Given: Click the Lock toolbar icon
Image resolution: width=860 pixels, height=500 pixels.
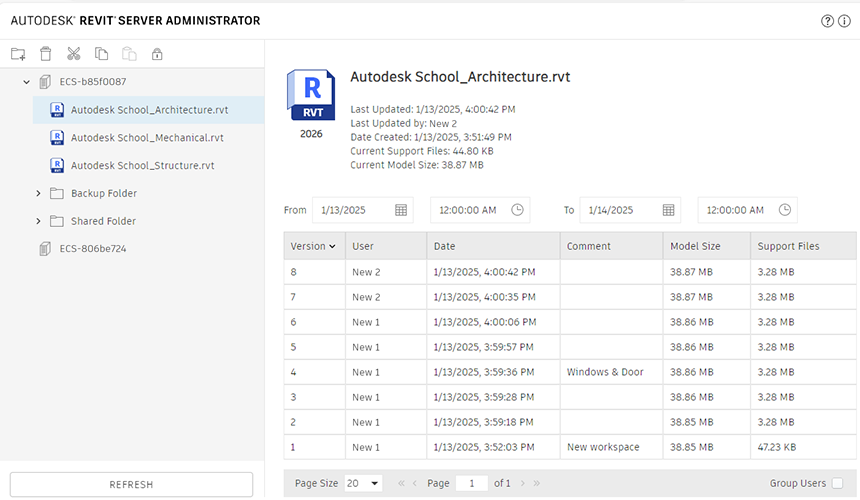Looking at the screenshot, I should click(x=157, y=54).
